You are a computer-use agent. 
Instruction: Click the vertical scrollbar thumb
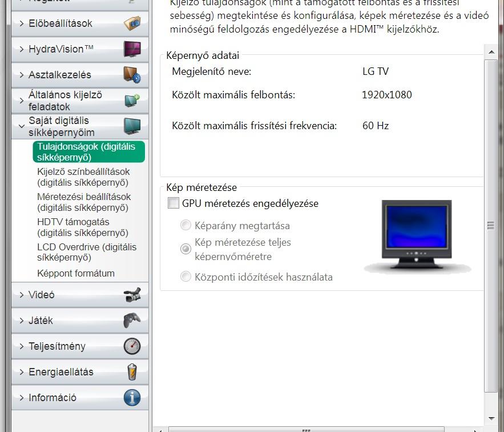[x=491, y=225]
